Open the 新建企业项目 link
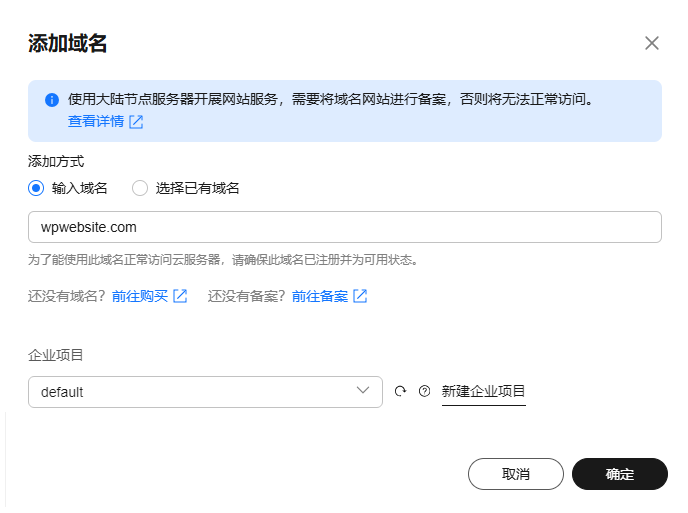The width and height of the screenshot is (688, 513). tap(484, 391)
